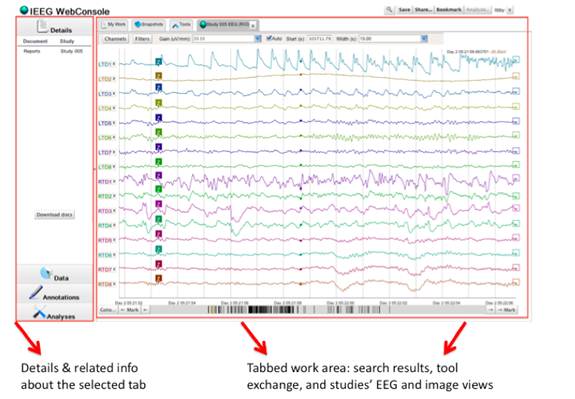575x399 pixels.
Task: Click the LTD1 channel annotation marker icon
Action: [158, 61]
